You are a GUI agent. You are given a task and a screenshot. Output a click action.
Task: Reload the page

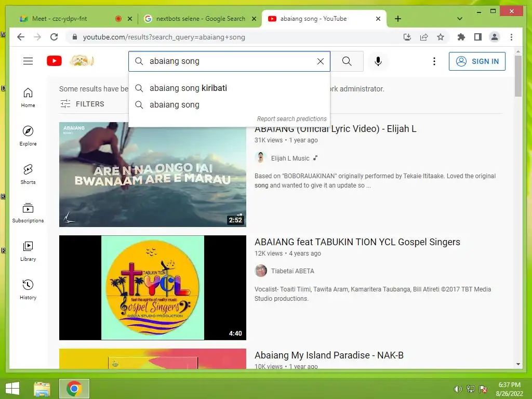tap(54, 37)
